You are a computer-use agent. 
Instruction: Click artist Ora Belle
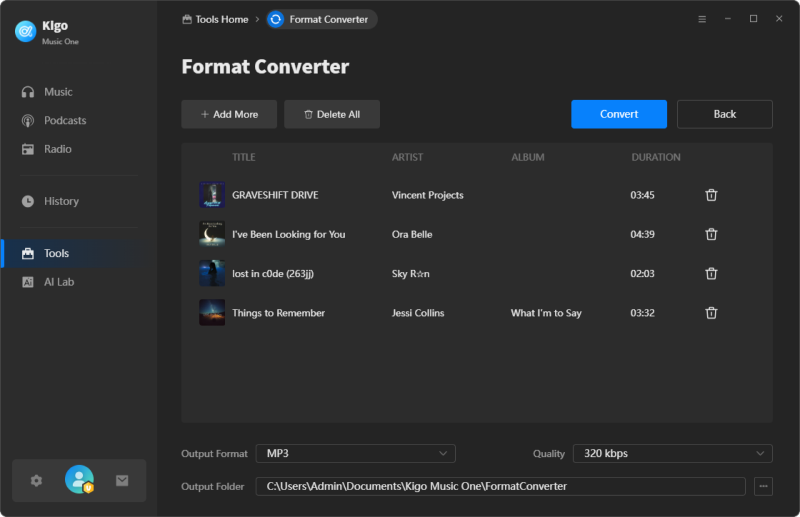click(412, 234)
